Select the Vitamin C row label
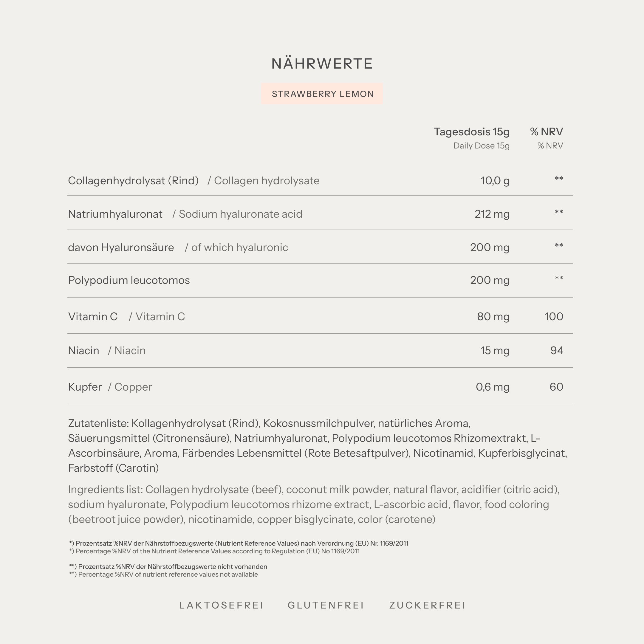644x644 pixels. coord(93,316)
